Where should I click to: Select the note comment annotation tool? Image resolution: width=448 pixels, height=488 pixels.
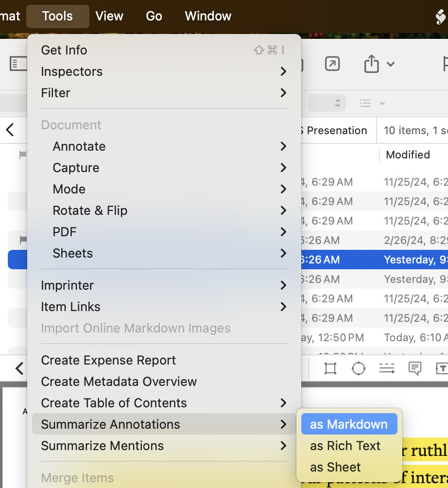tap(414, 368)
